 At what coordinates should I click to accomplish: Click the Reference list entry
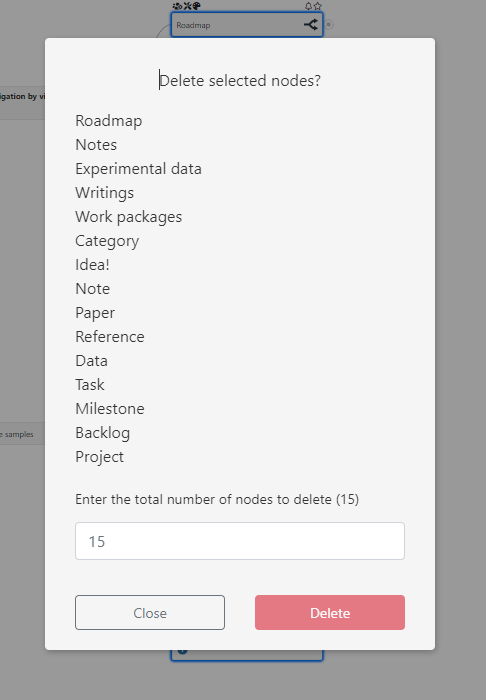110,337
